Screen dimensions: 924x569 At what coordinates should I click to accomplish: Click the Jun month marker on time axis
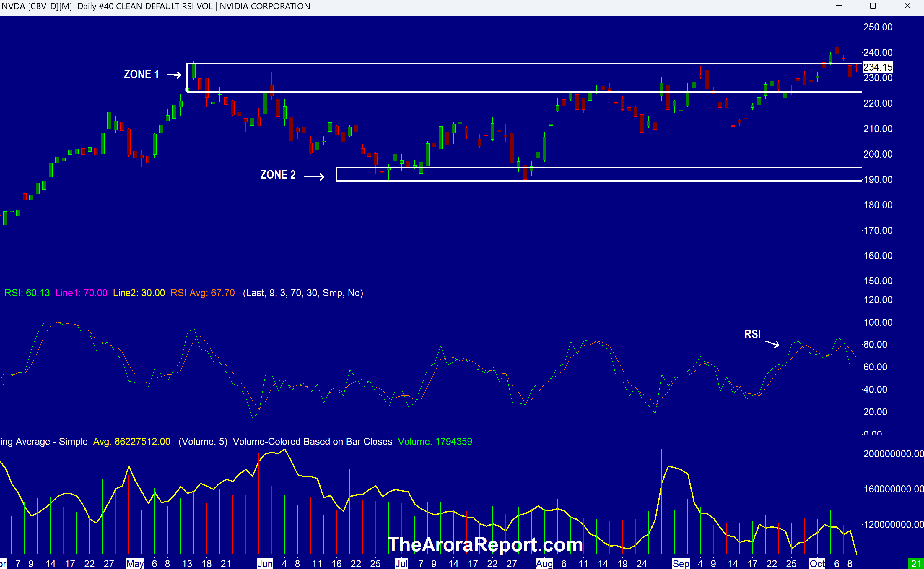point(265,564)
